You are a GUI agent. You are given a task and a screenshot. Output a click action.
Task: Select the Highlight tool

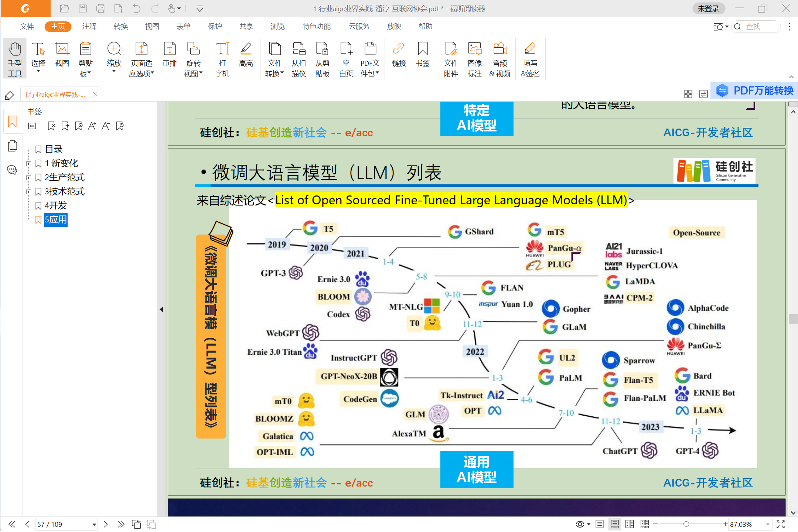tap(246, 54)
